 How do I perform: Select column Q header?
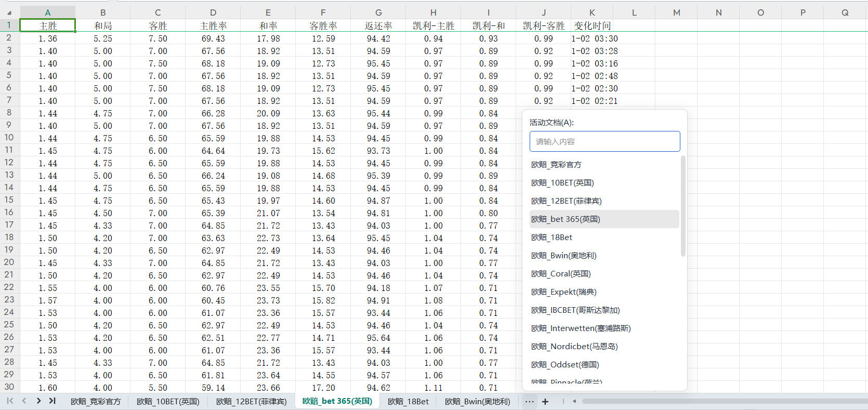pyautogui.click(x=845, y=12)
